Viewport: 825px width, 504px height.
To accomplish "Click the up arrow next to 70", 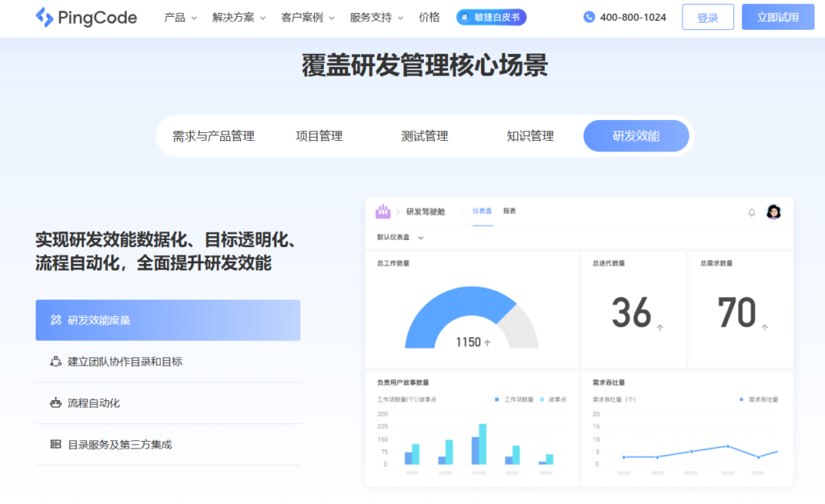I will [x=765, y=328].
